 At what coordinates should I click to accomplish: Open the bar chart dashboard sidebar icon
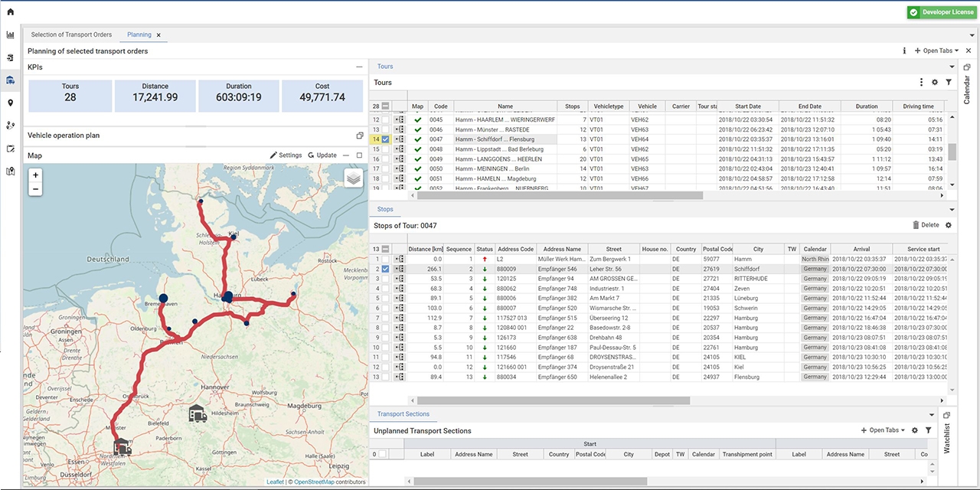(x=11, y=35)
